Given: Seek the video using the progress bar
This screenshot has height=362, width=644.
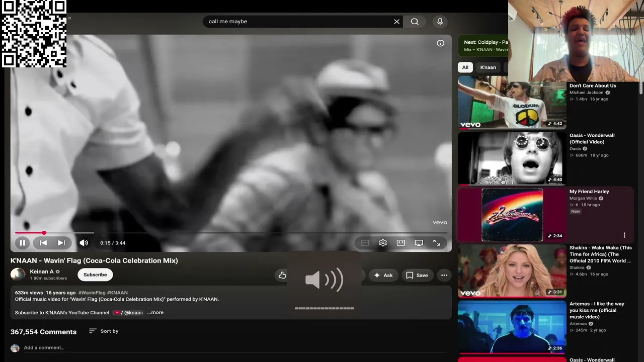Looking at the screenshot, I should [x=231, y=233].
